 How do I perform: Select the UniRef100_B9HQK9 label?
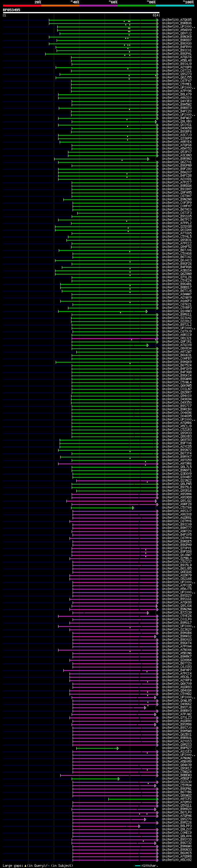coord(176,362)
